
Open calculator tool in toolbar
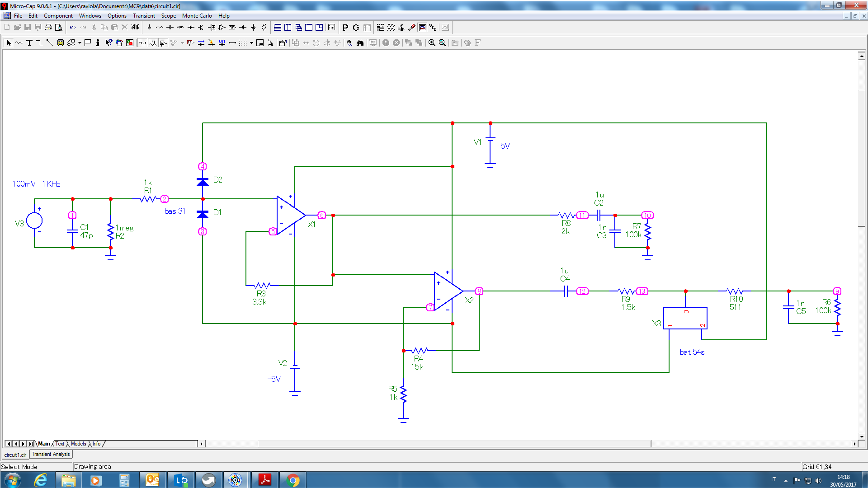tap(331, 28)
